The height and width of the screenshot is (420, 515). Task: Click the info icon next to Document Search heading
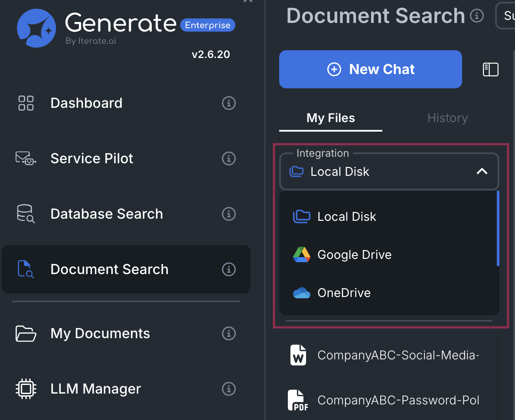(477, 16)
